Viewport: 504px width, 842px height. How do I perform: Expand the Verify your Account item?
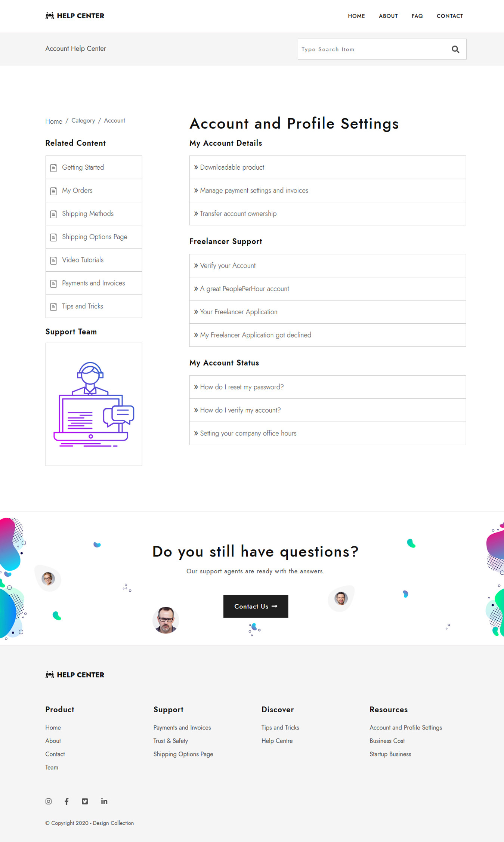point(228,266)
